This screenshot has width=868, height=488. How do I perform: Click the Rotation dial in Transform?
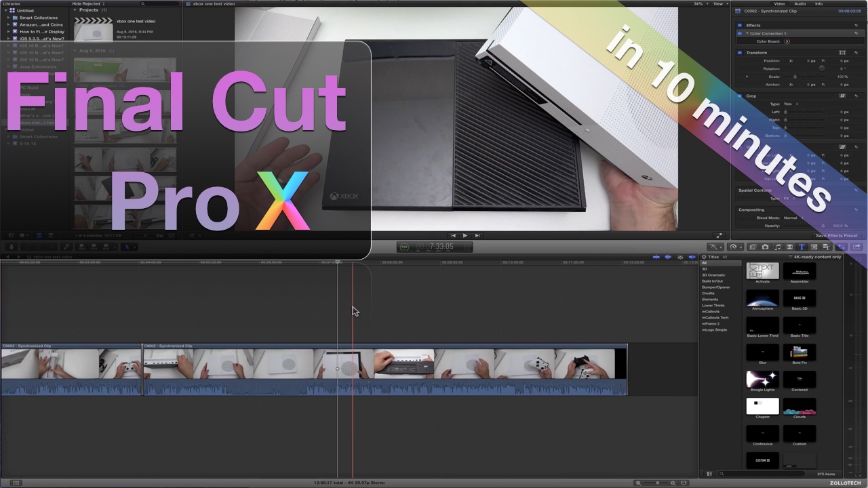(x=822, y=68)
